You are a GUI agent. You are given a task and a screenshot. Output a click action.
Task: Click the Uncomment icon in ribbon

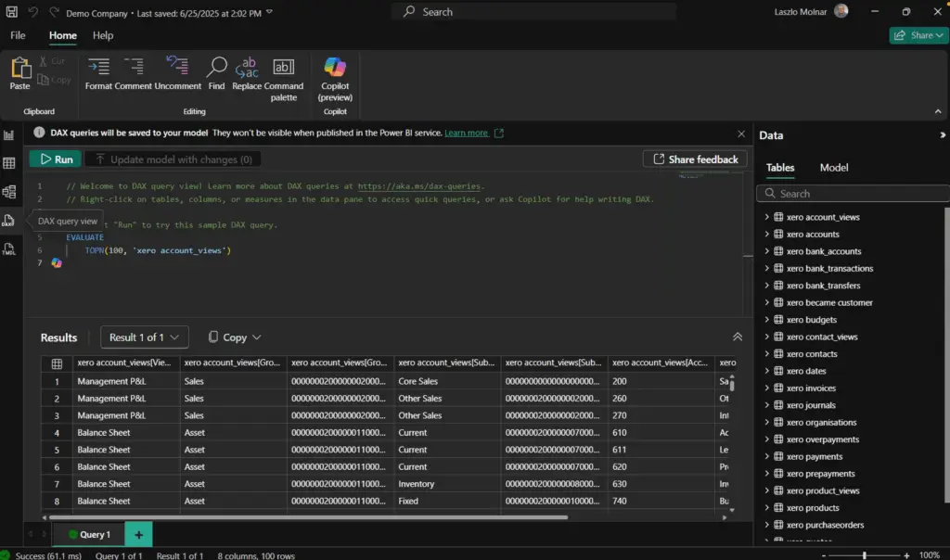[x=177, y=72]
